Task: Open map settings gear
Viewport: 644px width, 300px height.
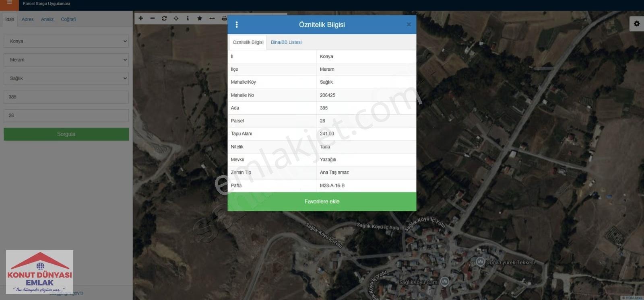Action: pos(636,24)
